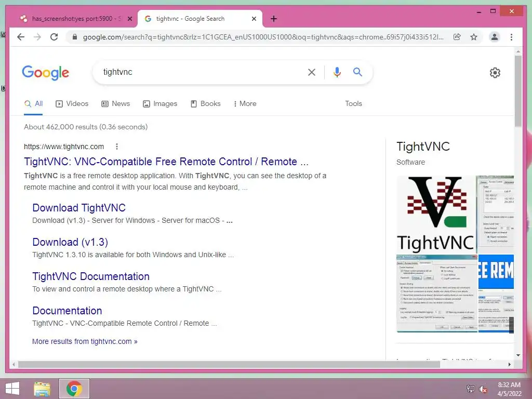Open More results from tightvnc.com
Screen dimensions: 532x399
[85, 341]
